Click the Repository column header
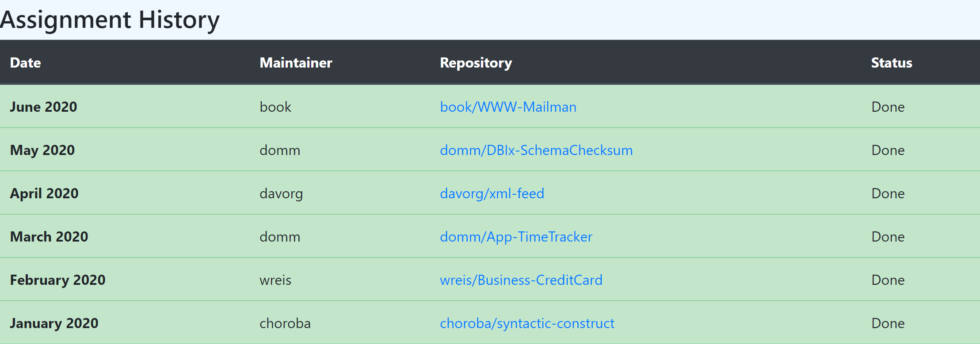This screenshot has height=344, width=980. [476, 63]
